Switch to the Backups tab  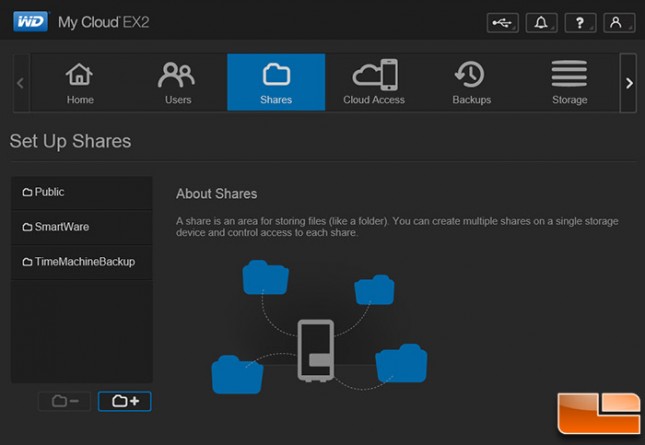click(x=472, y=82)
